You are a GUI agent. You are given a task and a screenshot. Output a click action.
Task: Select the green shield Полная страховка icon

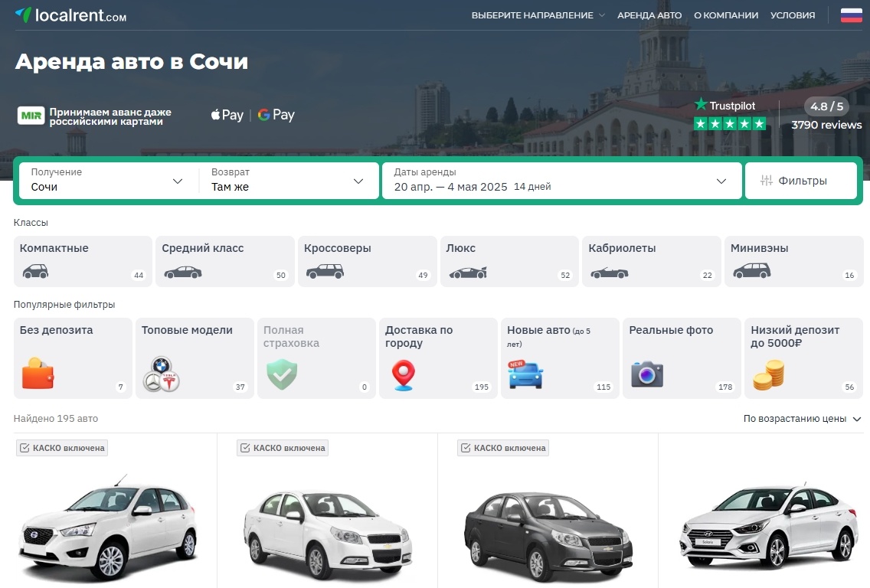click(x=282, y=375)
